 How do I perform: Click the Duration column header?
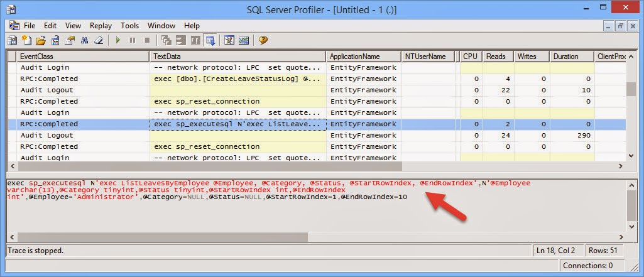572,57
